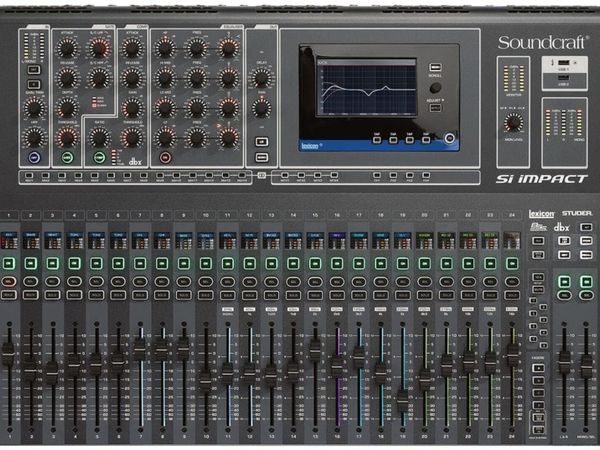Toggle the blue HPF button in input section
Screen dimensions: 600x450
click(x=34, y=157)
